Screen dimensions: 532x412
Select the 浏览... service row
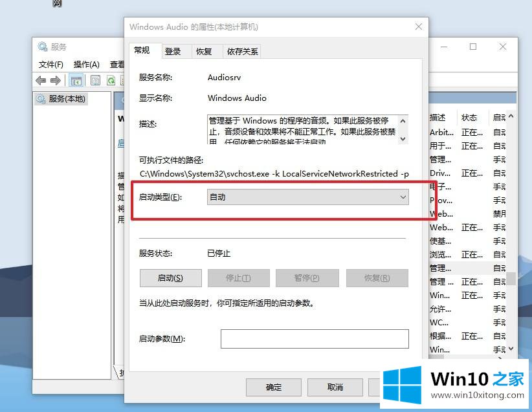(x=467, y=254)
